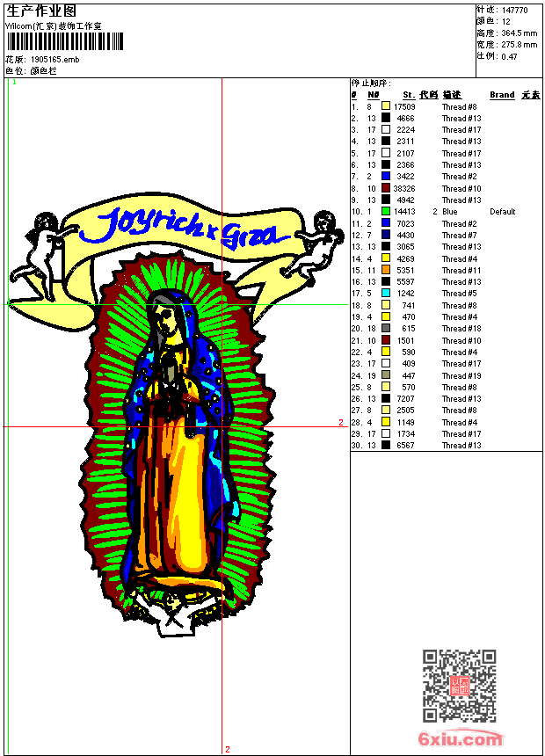Click 'Thread #18' in row 20
This screenshot has height=756, width=545.
pos(461,329)
